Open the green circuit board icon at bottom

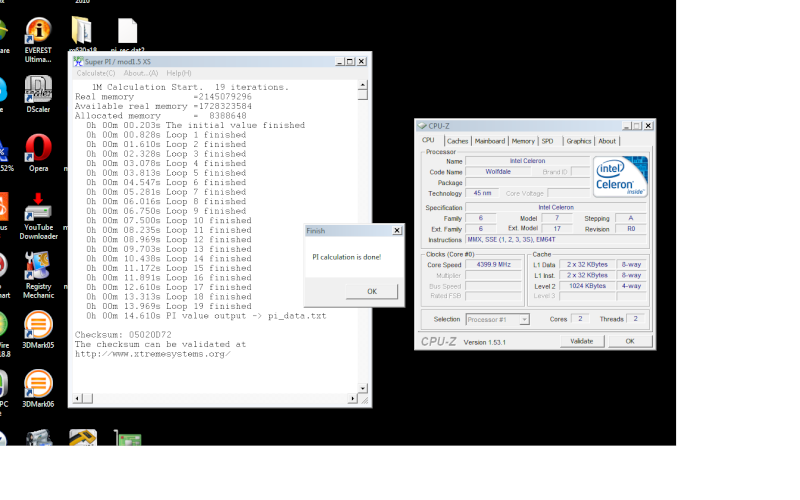128,438
